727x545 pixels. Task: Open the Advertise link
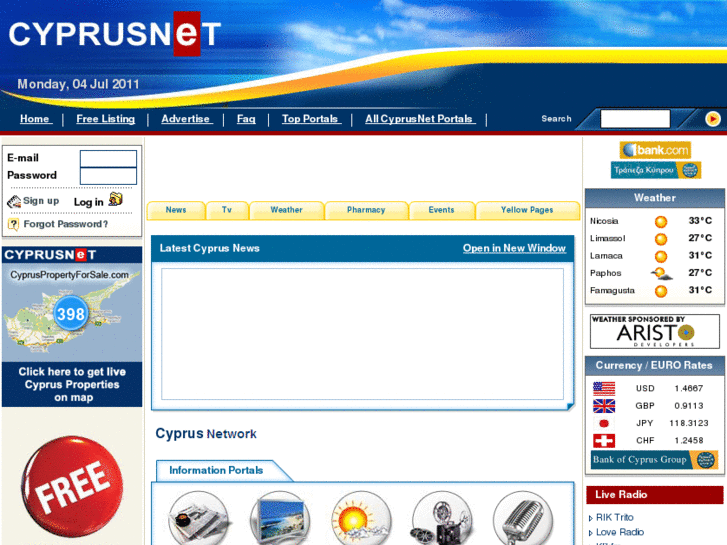click(186, 119)
